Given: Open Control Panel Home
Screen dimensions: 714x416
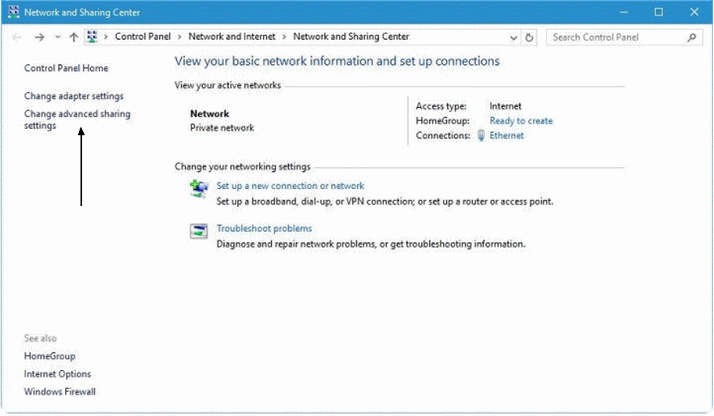Looking at the screenshot, I should coord(66,68).
